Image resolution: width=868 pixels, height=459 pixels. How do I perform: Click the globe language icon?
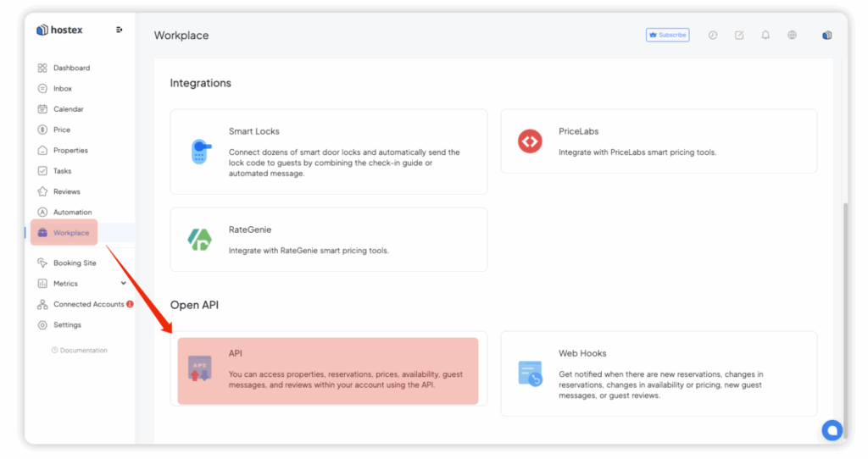click(792, 36)
